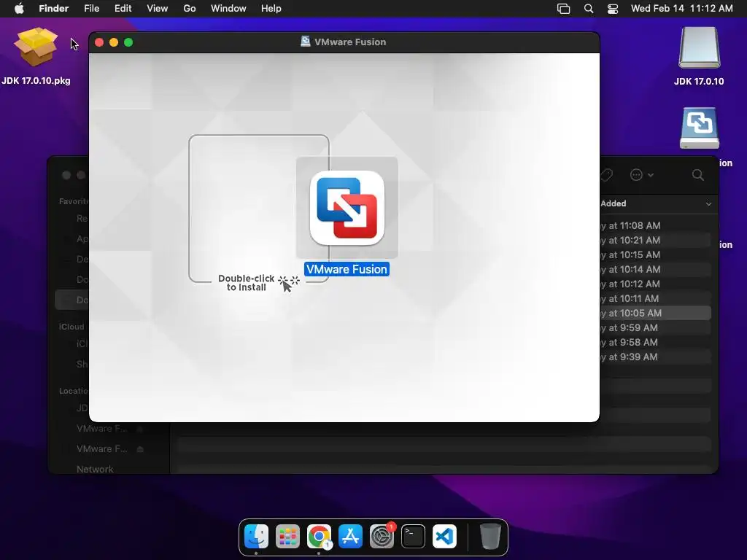Select Network in Finder sidebar
This screenshot has height=560, width=747.
tap(95, 469)
